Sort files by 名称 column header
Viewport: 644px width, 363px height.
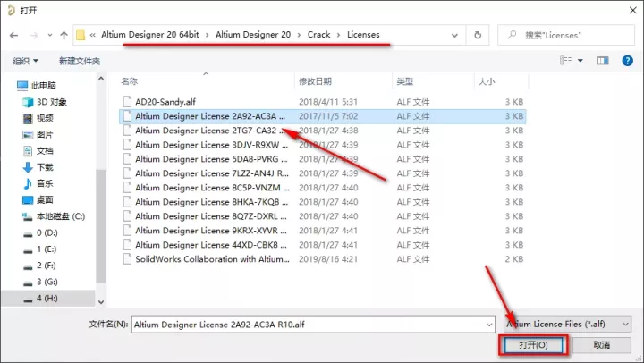130,81
